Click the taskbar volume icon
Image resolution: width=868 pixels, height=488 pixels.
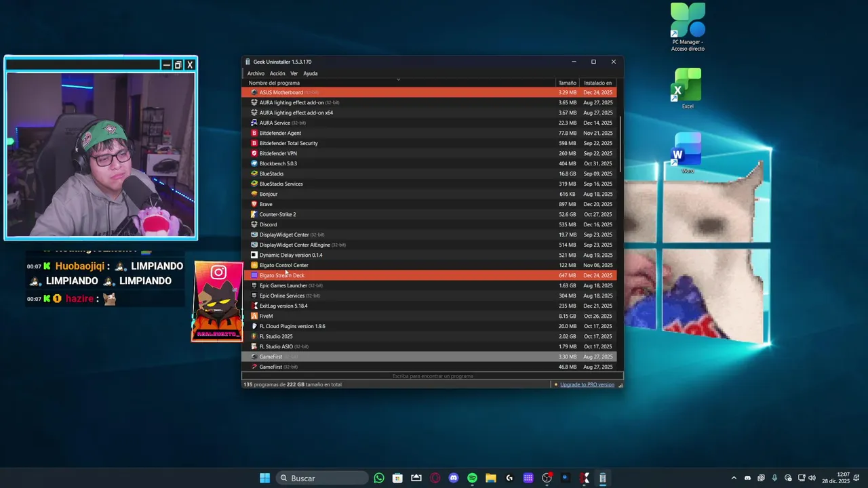click(x=812, y=478)
